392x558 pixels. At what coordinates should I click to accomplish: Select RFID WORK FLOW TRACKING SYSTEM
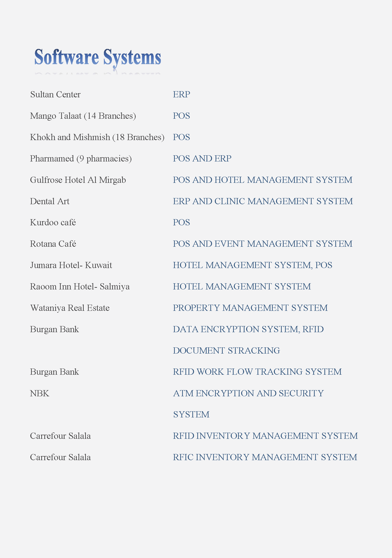(257, 372)
